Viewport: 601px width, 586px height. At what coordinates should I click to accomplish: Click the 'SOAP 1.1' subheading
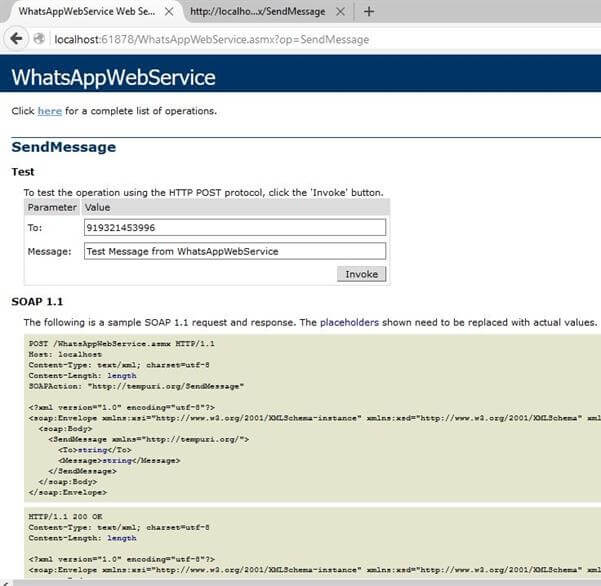click(x=37, y=302)
